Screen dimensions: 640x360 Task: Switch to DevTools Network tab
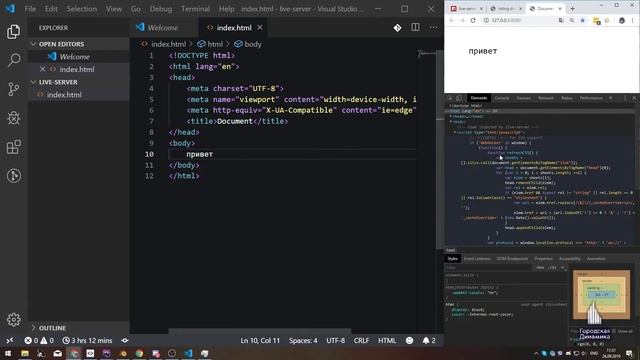[546, 98]
